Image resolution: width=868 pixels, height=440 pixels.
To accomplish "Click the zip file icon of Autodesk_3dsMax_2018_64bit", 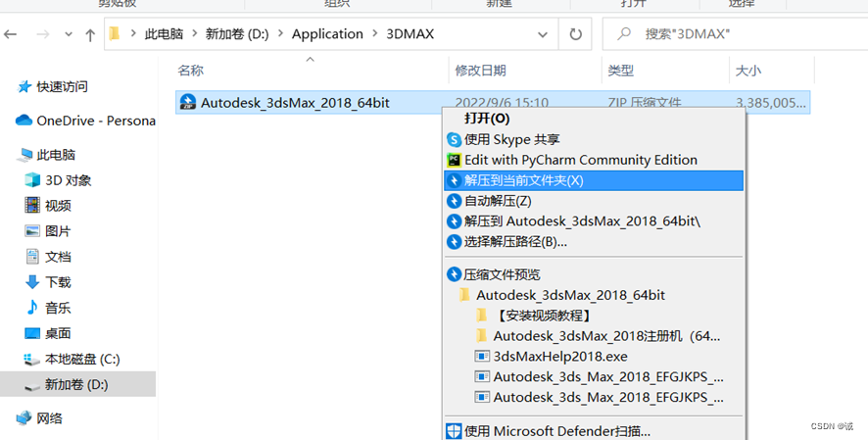I will point(188,102).
